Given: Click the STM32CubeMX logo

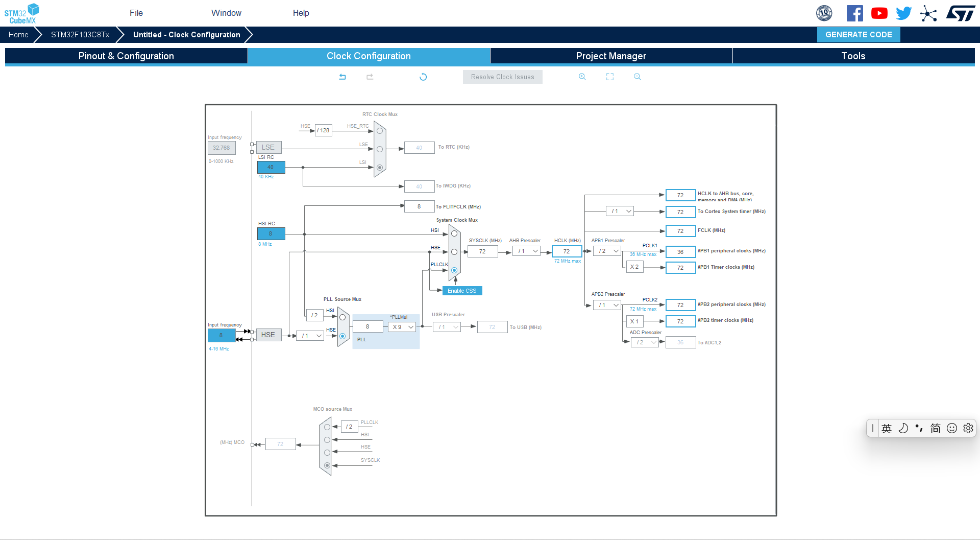Looking at the screenshot, I should pos(22,13).
